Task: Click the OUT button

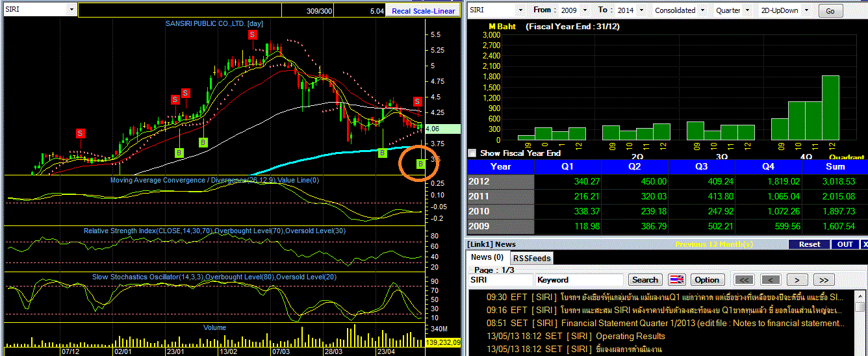Action: (x=845, y=244)
